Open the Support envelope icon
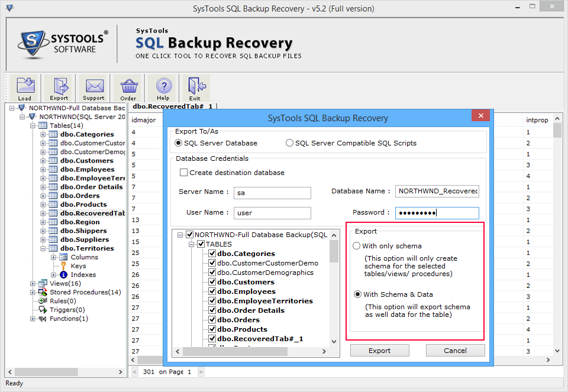 (x=94, y=88)
